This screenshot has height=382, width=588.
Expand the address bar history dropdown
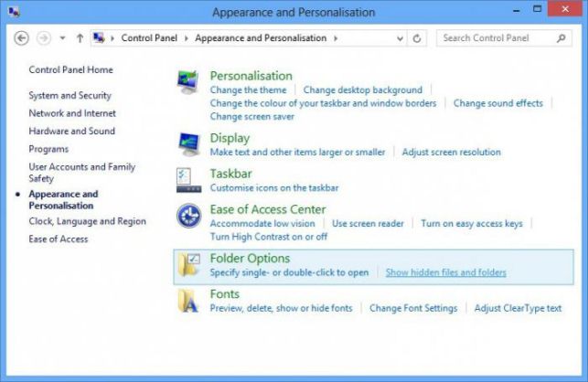pos(400,38)
